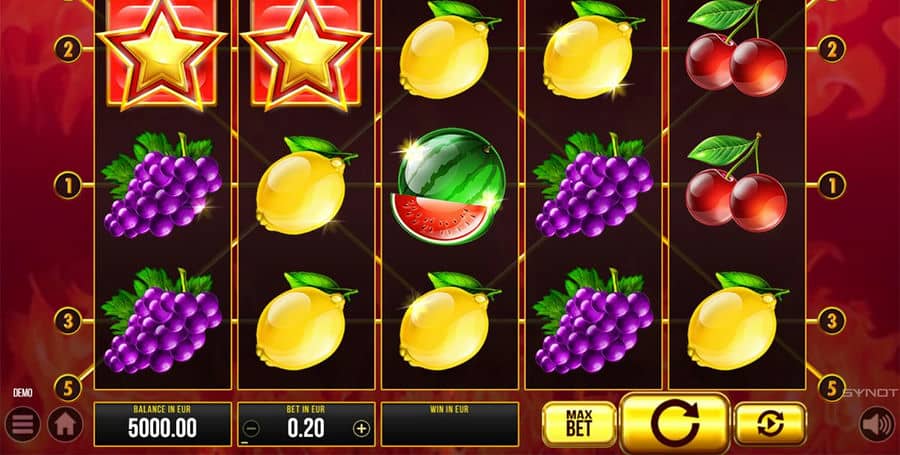This screenshot has width=900, height=455.
Task: Open the hamburger menu
Action: [x=22, y=425]
